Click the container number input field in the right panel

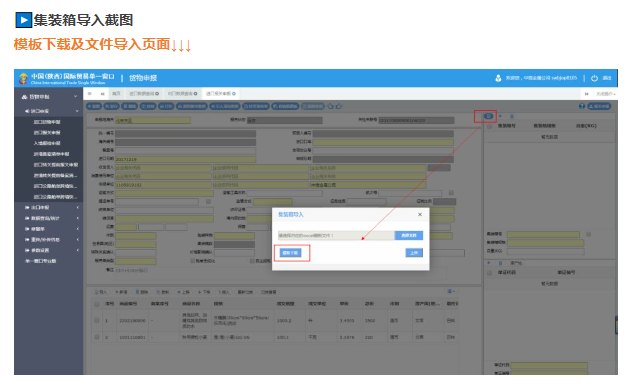coord(543,234)
